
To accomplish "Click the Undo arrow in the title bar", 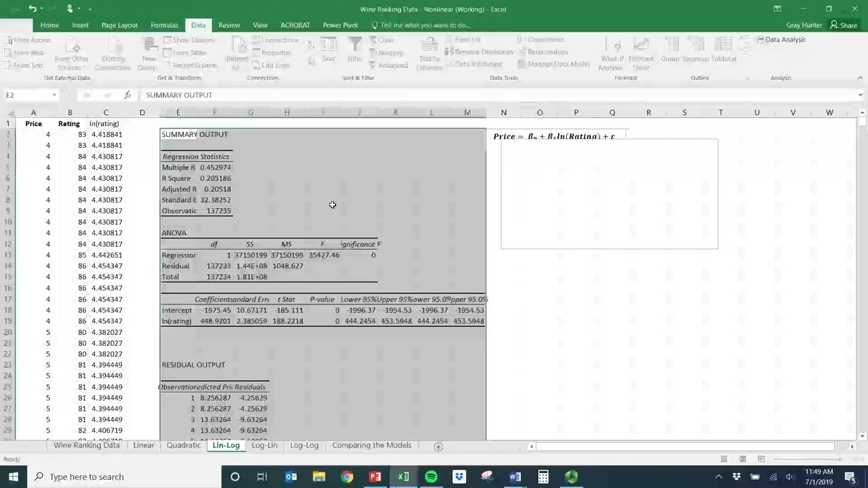I will coord(32,9).
